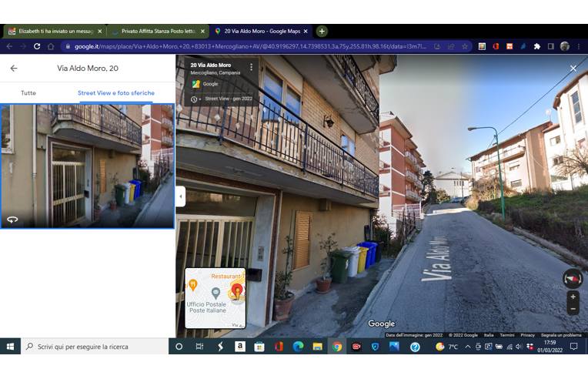Bookmark this page with the star icon

[465, 46]
